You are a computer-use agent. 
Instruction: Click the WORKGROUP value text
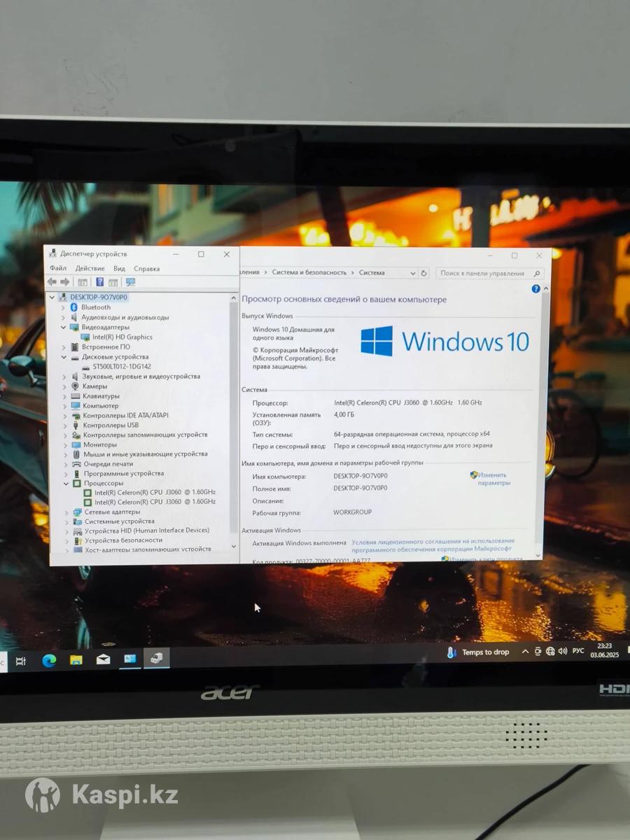[x=353, y=512]
